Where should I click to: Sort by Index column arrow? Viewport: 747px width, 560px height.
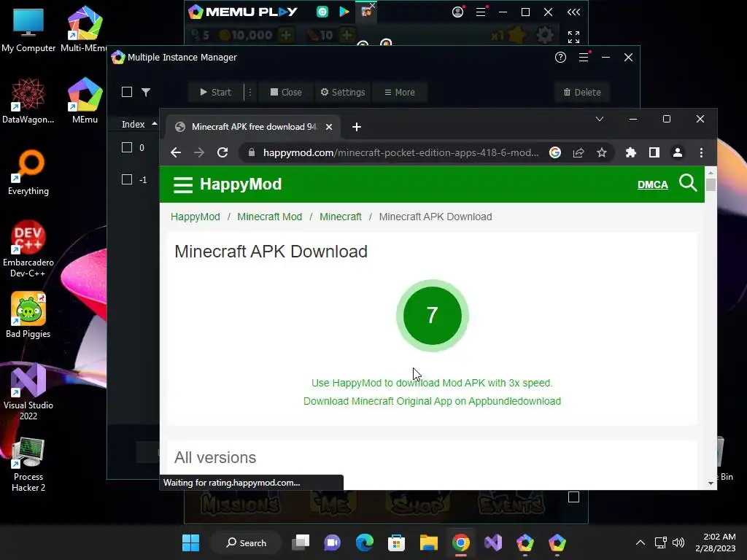coord(155,124)
